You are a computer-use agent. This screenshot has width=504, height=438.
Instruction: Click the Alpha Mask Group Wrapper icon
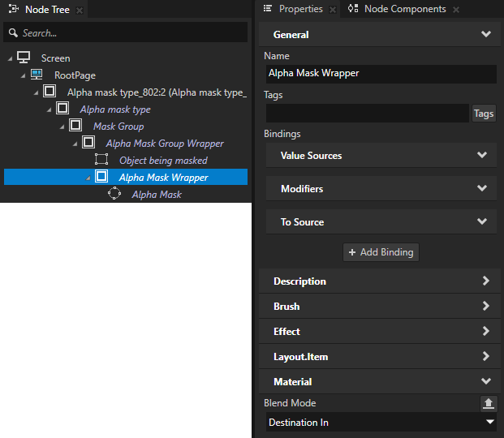coord(88,143)
